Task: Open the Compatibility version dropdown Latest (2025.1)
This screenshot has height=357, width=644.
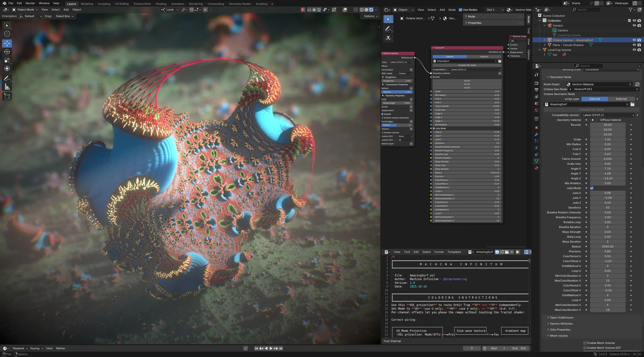Action: coord(608,115)
